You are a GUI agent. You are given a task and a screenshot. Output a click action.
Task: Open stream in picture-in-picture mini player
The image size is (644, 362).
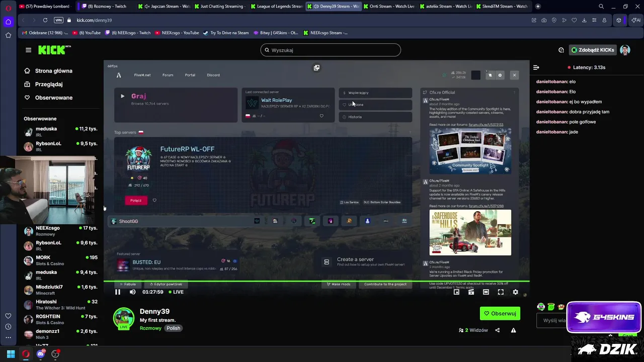457,292
